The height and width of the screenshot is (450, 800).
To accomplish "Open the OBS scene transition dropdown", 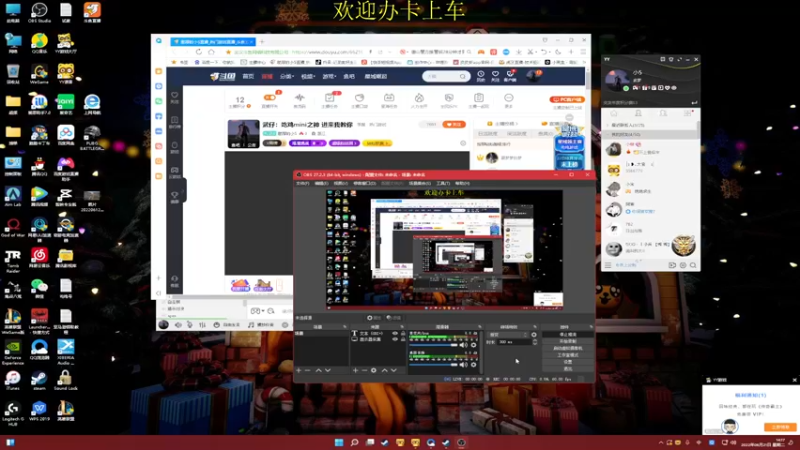I will pyautogui.click(x=508, y=335).
